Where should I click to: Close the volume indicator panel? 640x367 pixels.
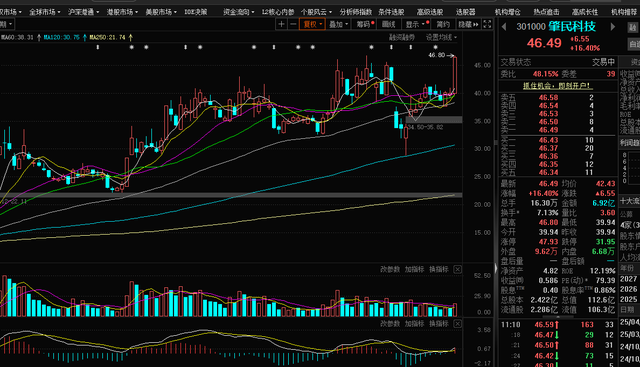(458, 269)
